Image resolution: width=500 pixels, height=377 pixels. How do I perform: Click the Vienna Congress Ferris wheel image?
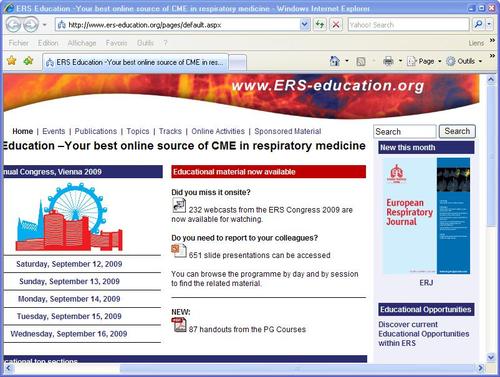[x=70, y=217]
